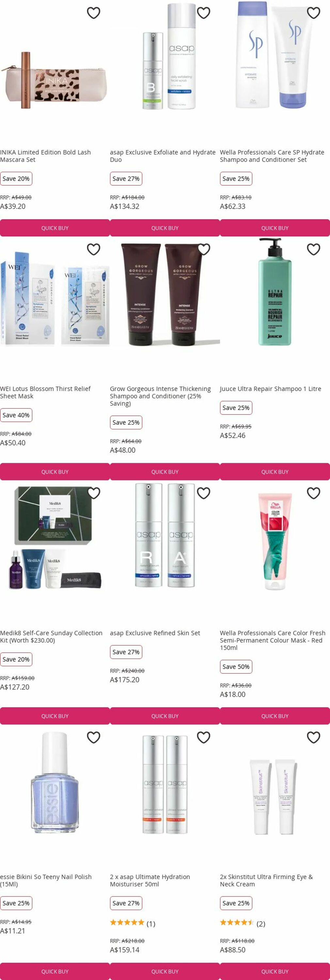Quick buy Grow Gorgeous Shampoo and Conditioner

click(x=165, y=472)
